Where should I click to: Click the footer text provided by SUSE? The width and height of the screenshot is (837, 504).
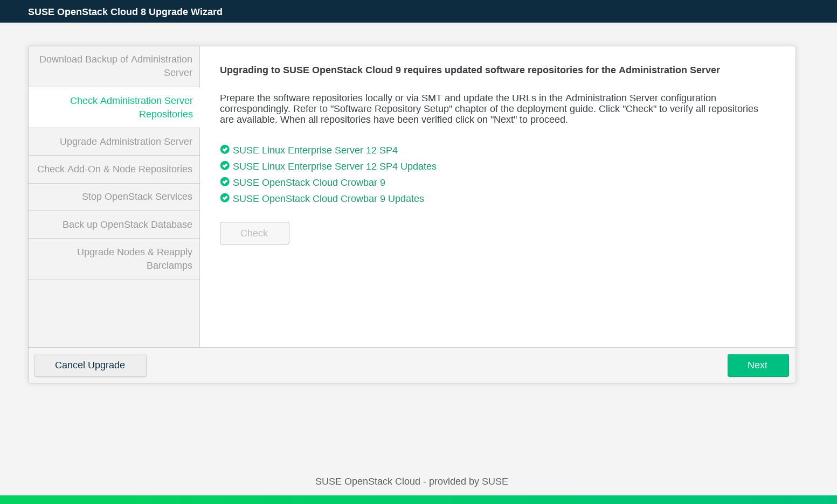[x=411, y=481]
